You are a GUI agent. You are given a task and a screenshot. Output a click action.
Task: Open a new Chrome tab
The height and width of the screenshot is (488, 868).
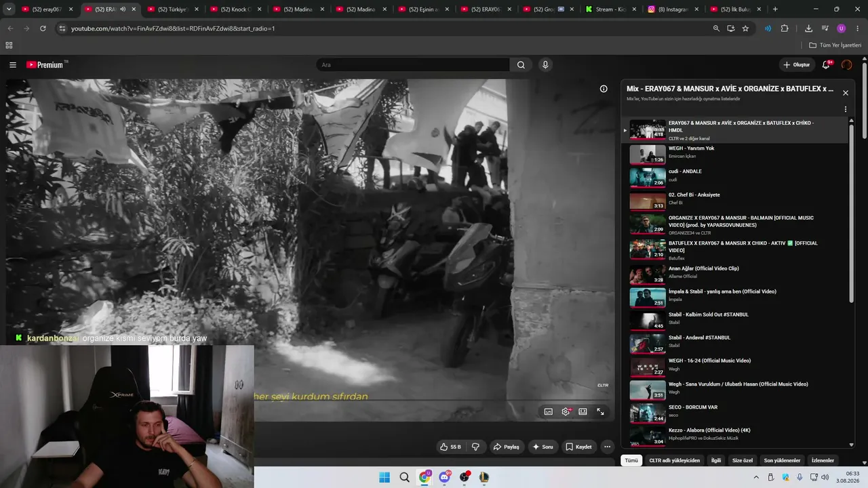[775, 9]
